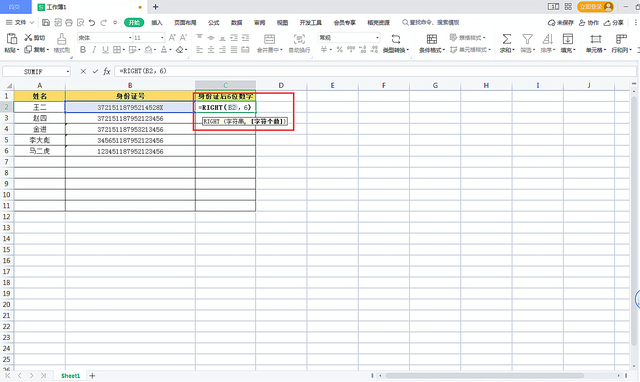Click the fx insert function icon
This screenshot has height=382, width=640.
click(107, 71)
